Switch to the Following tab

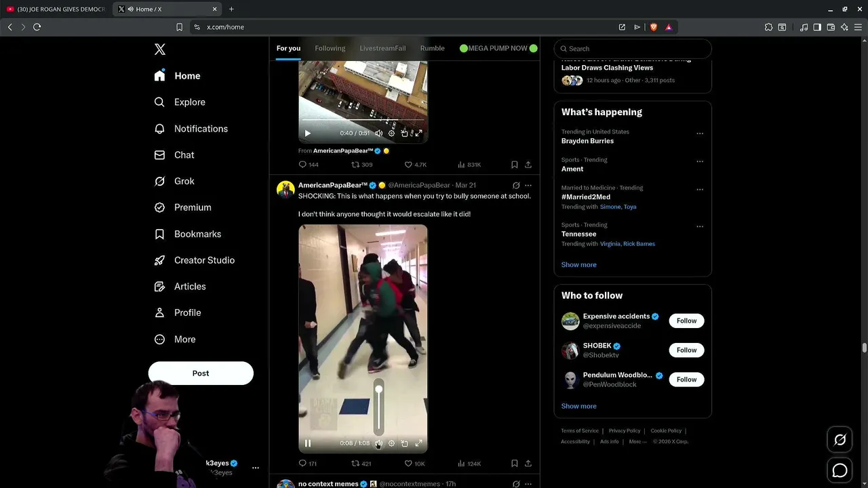[330, 48]
